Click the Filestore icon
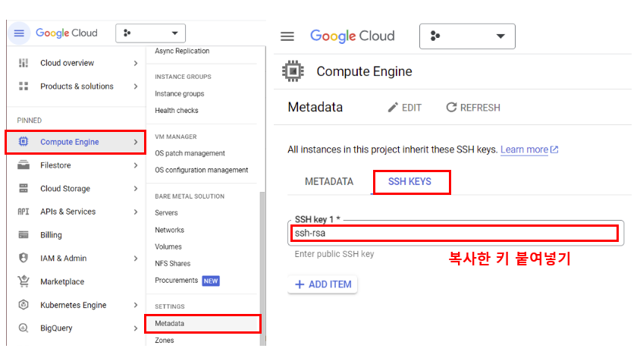640x364 pixels. (x=24, y=165)
